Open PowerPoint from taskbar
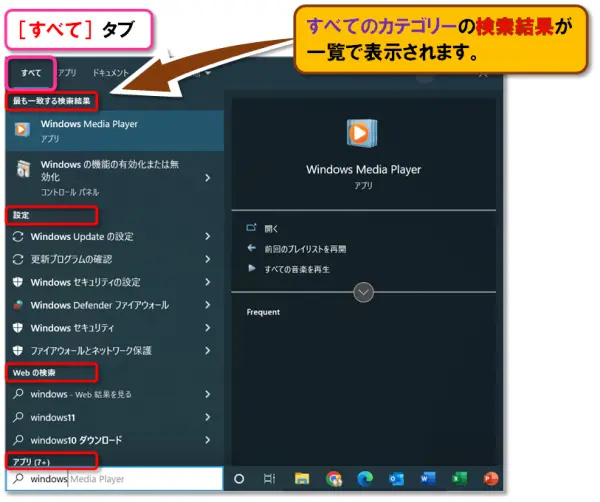Image resolution: width=600 pixels, height=502 pixels. [491, 479]
